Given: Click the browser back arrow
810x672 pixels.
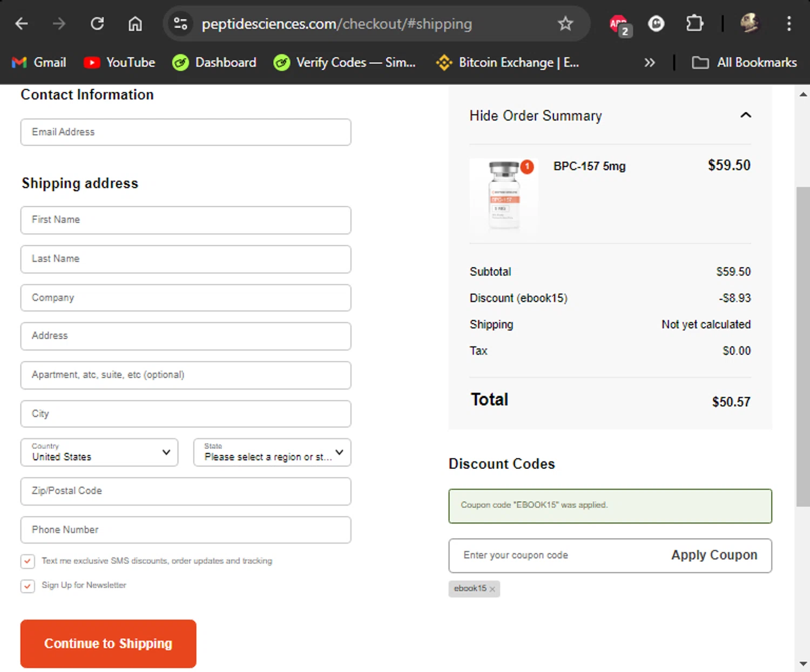Looking at the screenshot, I should click(x=22, y=24).
